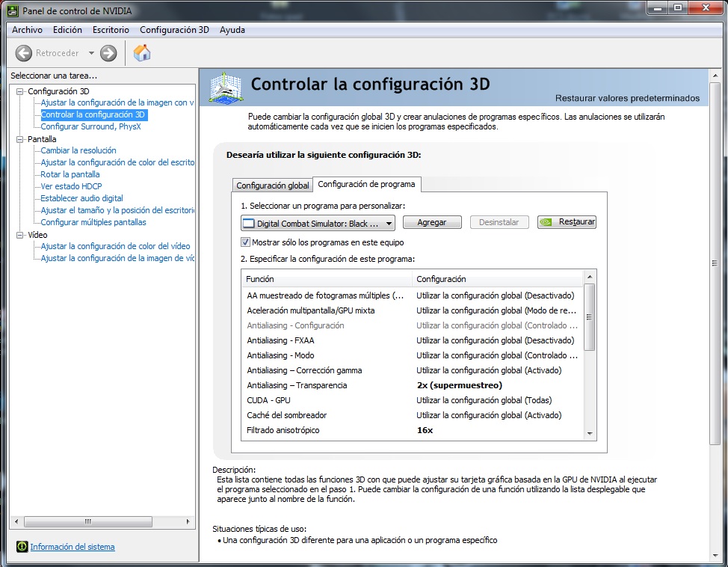Viewport: 728px width, 567px height.
Task: Click the settings list scroll down arrow
Action: coord(590,434)
